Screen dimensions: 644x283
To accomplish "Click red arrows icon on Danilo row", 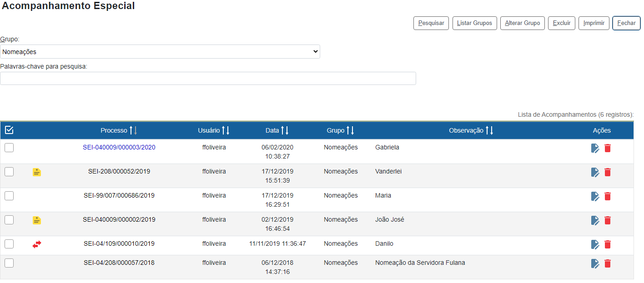I will coord(37,244).
